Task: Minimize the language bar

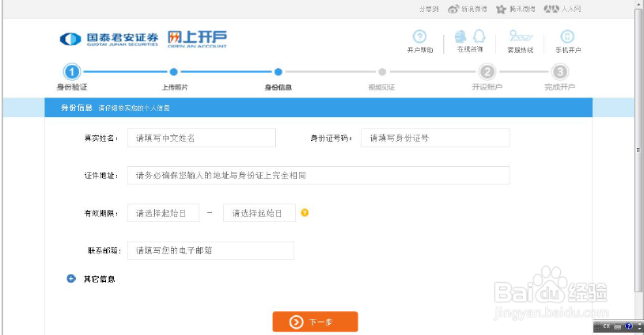Action: pos(641,324)
